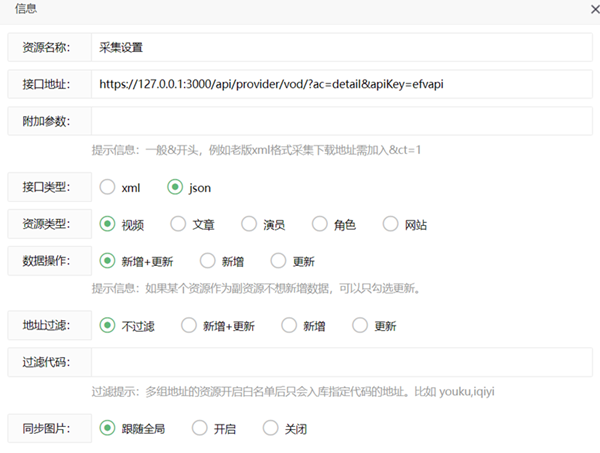Select 视频 as the 资源类型

pyautogui.click(x=108, y=225)
